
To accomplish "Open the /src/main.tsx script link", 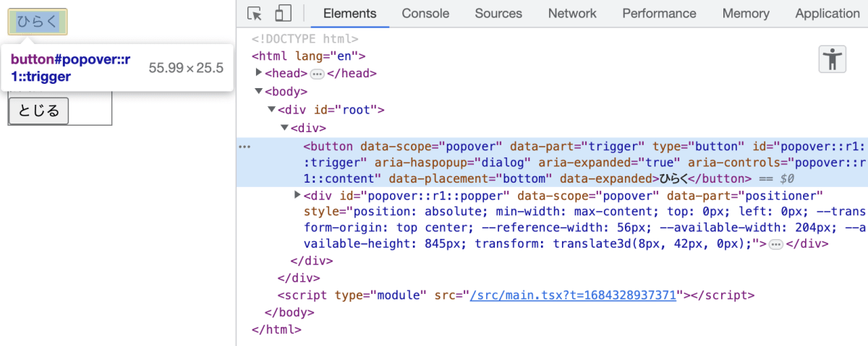I will [x=574, y=295].
